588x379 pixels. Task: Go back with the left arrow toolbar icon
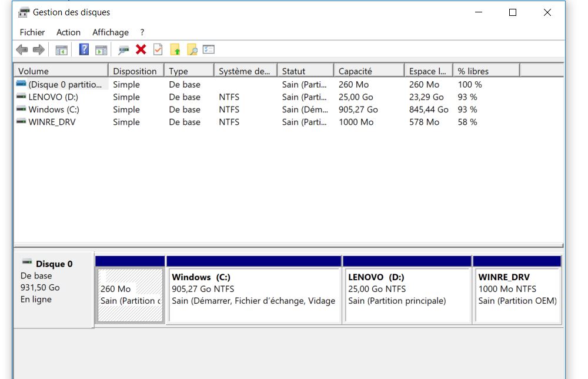point(22,49)
